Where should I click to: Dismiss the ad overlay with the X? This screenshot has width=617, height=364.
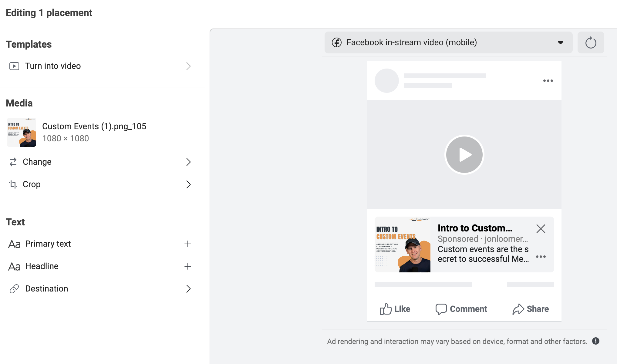(x=541, y=229)
